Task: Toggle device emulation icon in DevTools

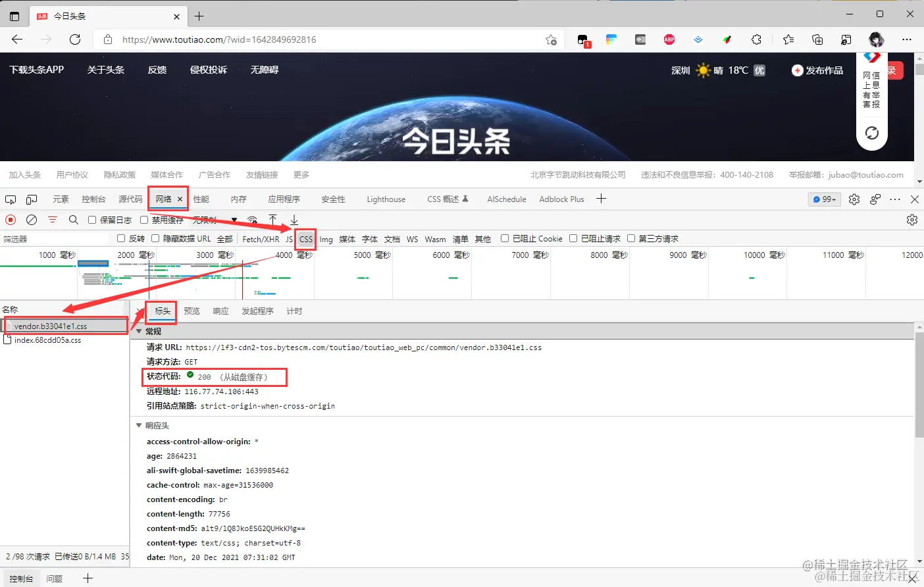Action: [32, 199]
